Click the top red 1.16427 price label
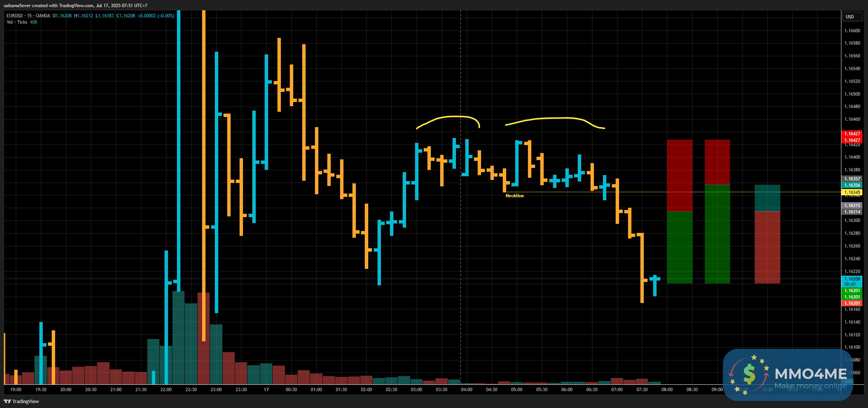868x408 pixels. [852, 134]
